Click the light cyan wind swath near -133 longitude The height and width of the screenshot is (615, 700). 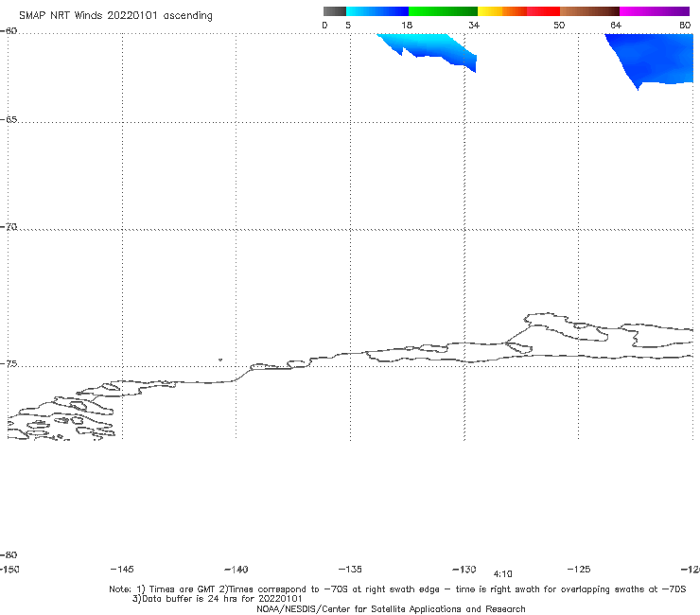point(429,47)
